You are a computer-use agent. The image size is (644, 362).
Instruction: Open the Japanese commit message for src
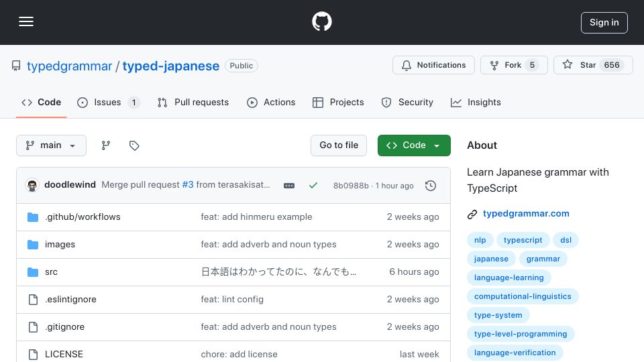coord(278,271)
